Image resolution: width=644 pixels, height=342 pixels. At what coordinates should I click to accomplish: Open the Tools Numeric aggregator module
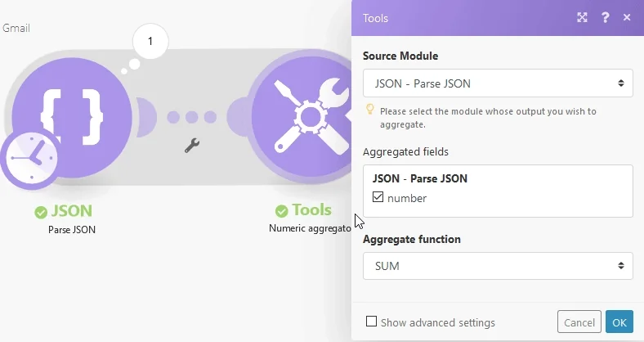[x=302, y=117]
